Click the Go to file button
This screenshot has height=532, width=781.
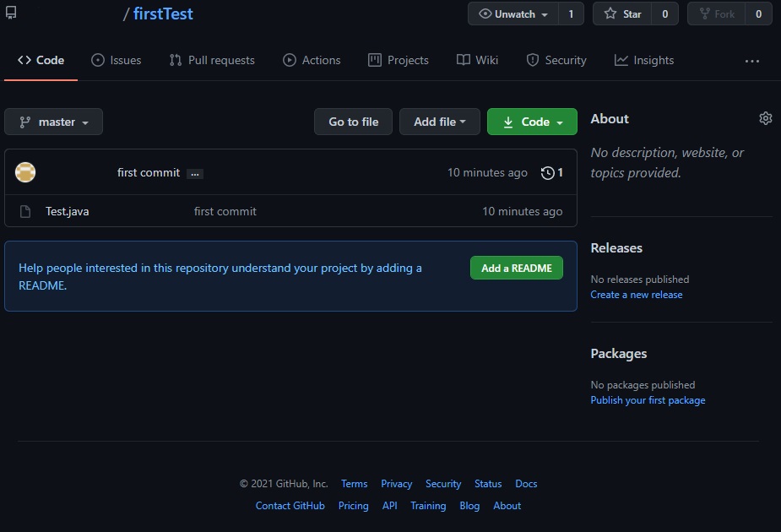[x=353, y=122]
